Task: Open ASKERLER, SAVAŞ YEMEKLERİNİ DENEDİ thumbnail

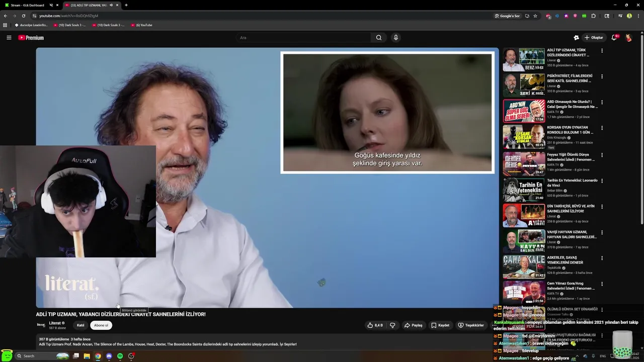Action: tap(524, 266)
